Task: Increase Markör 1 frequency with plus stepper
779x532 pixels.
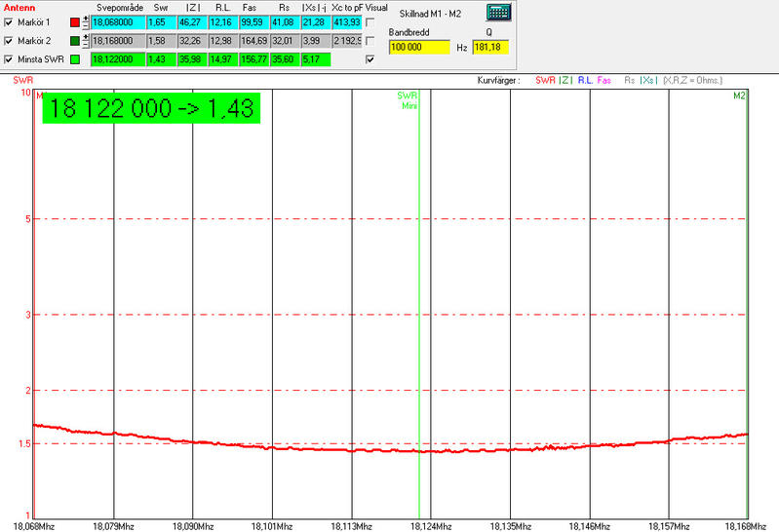Action: coord(87,19)
